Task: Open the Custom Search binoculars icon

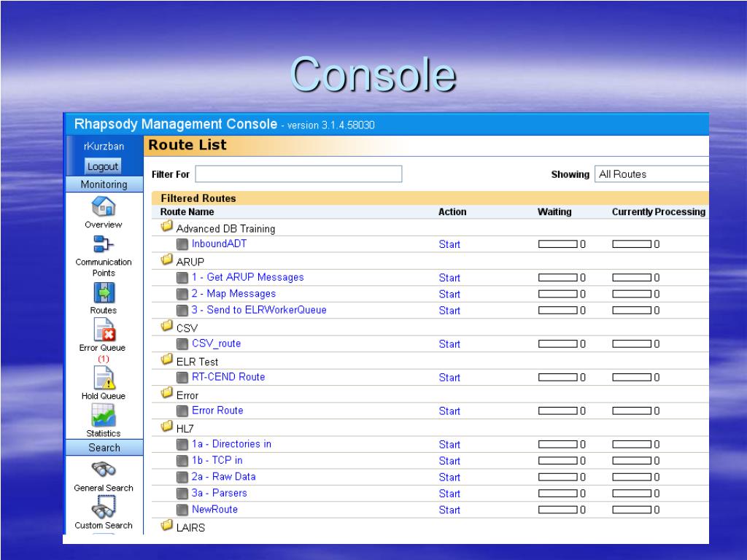Action: tap(104, 507)
